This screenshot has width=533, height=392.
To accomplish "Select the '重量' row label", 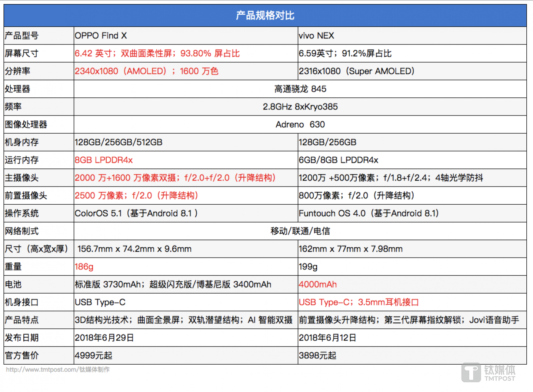I will [13, 267].
